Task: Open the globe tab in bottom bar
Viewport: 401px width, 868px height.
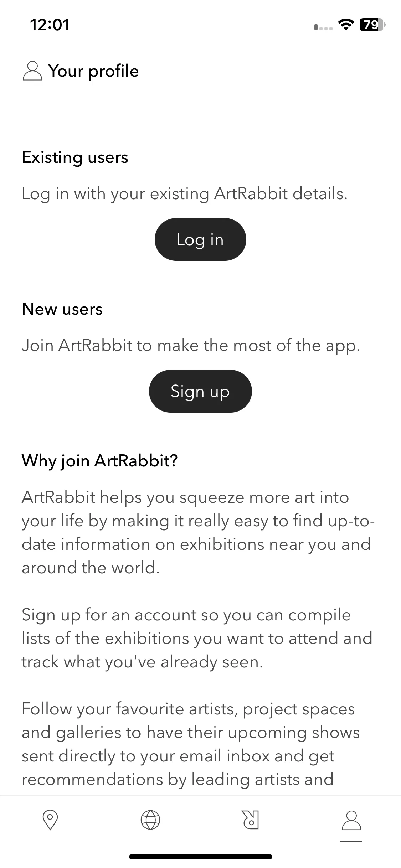Action: pos(150,820)
